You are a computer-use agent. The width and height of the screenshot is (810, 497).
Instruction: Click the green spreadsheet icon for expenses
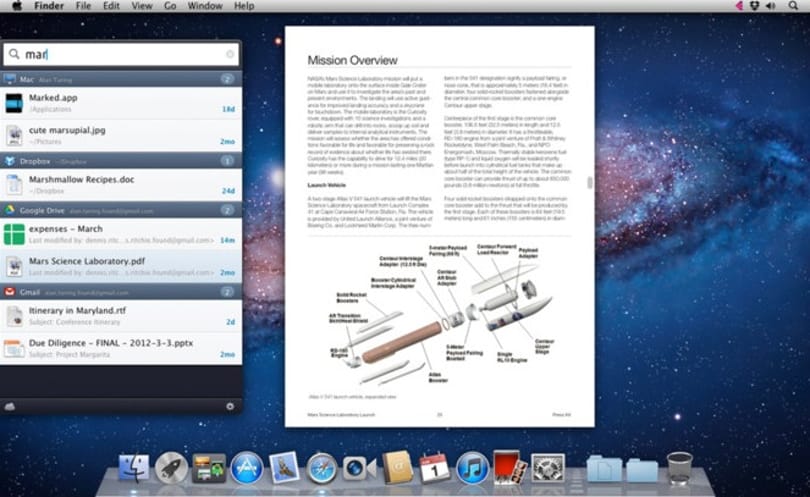(x=14, y=234)
